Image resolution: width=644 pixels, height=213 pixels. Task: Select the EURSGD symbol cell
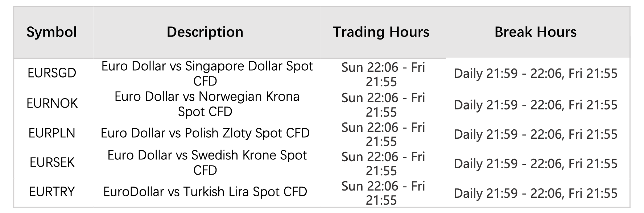pos(52,73)
